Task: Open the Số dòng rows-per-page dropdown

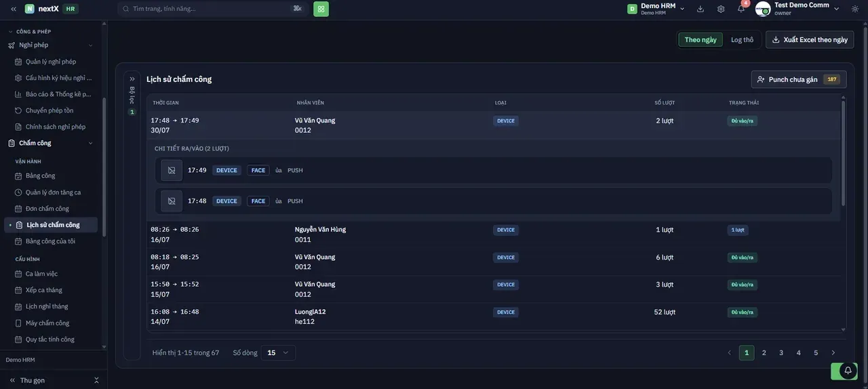Action: click(x=279, y=352)
